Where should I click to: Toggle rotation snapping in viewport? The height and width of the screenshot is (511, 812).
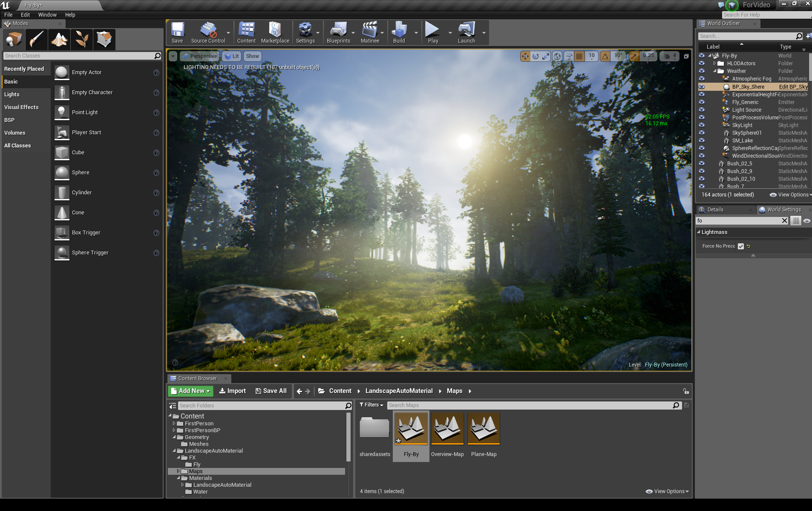point(605,56)
